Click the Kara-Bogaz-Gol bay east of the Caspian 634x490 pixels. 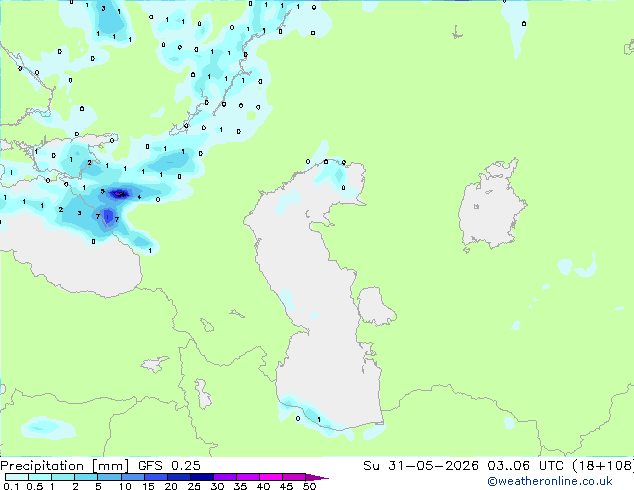(x=376, y=306)
